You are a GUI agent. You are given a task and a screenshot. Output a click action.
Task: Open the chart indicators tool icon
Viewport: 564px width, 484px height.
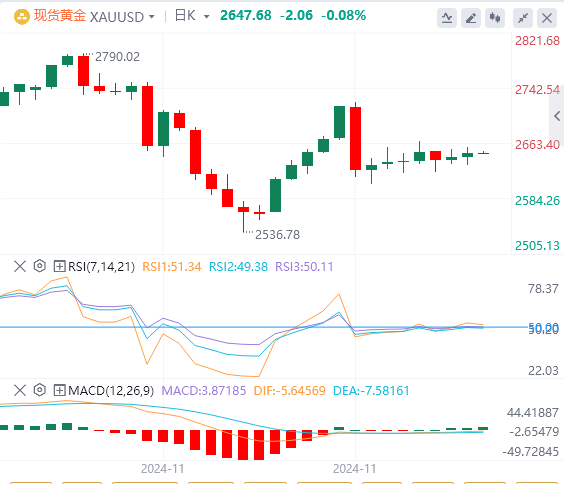click(447, 18)
